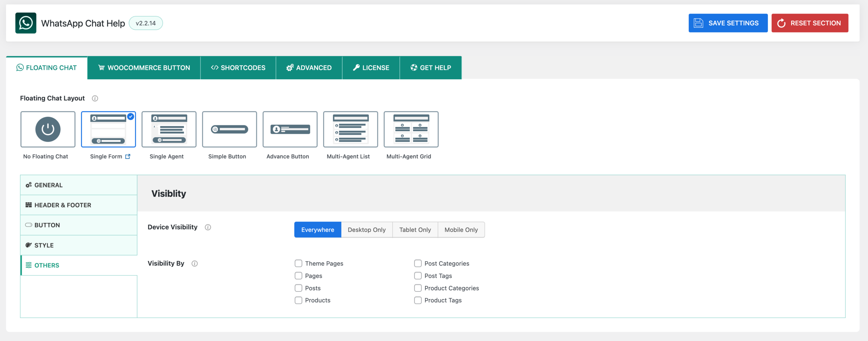The image size is (868, 341).
Task: Click the Save Settings button
Action: [x=728, y=23]
